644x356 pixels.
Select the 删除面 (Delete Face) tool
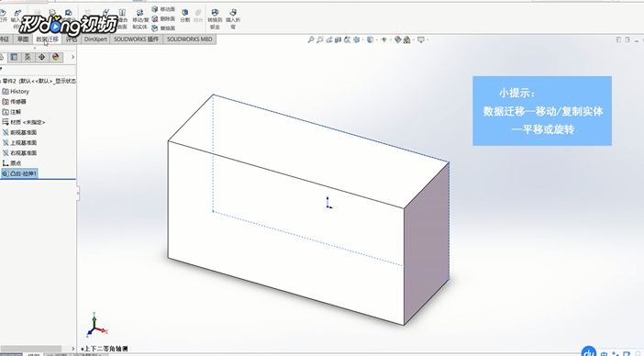(x=163, y=19)
